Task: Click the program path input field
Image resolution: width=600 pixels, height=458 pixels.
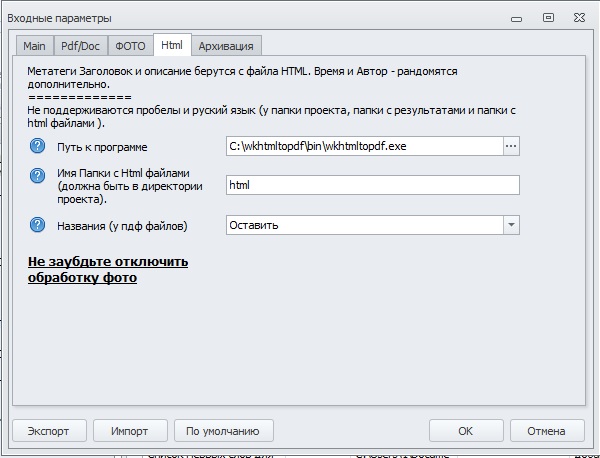Action: (x=363, y=146)
